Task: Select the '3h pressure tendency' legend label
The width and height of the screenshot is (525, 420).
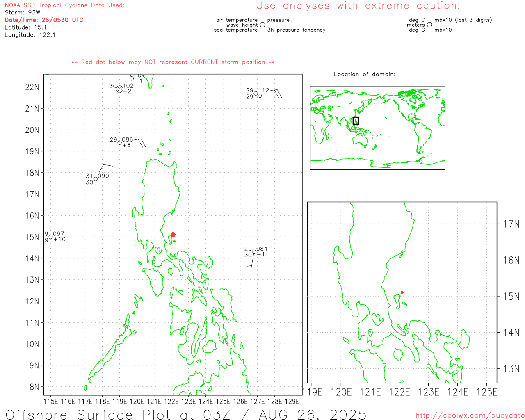Action: (296, 30)
